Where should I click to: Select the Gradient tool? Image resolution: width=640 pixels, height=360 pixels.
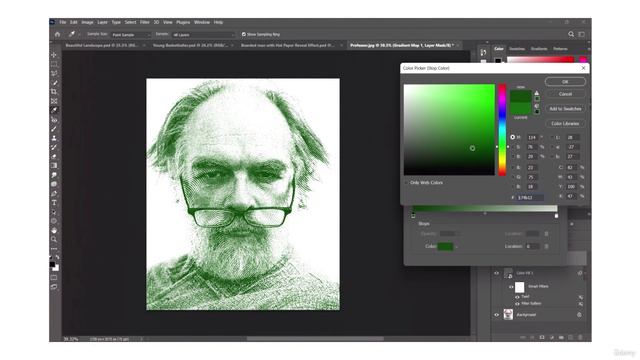click(54, 166)
